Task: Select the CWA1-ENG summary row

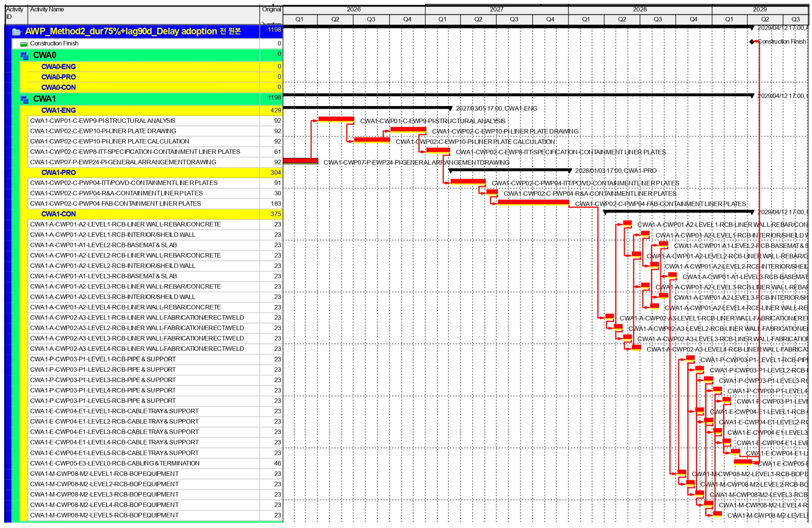Action: (59, 110)
